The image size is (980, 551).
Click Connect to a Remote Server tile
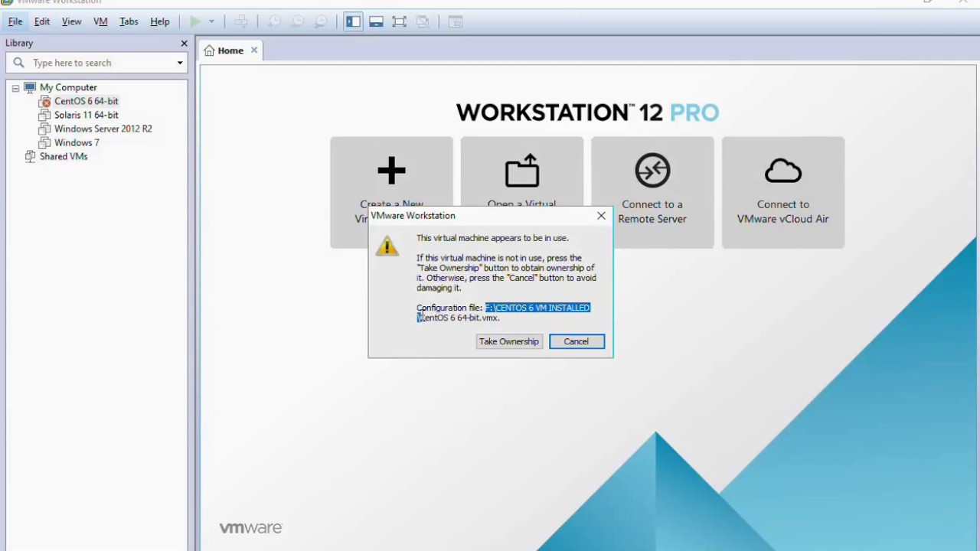652,192
